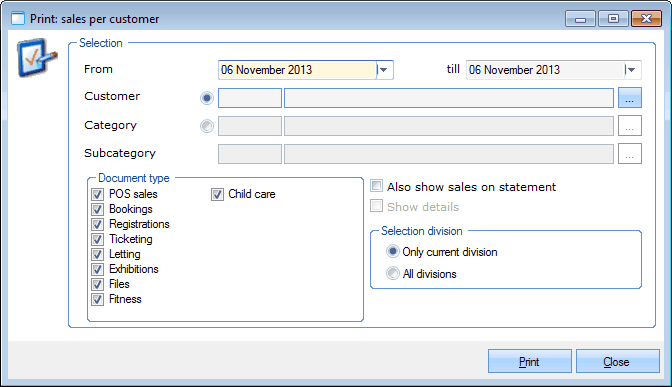Close the window with the X button
This screenshot has height=387, width=672.
[x=646, y=19]
